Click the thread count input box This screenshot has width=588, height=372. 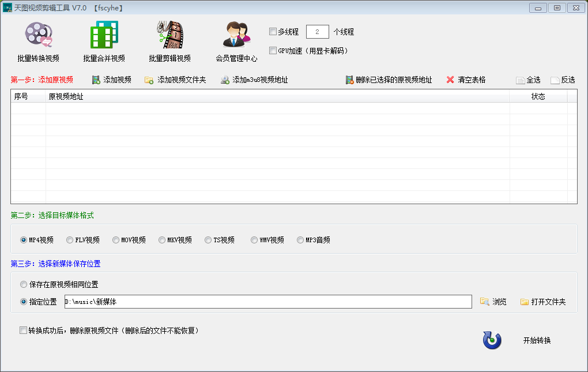tap(318, 32)
